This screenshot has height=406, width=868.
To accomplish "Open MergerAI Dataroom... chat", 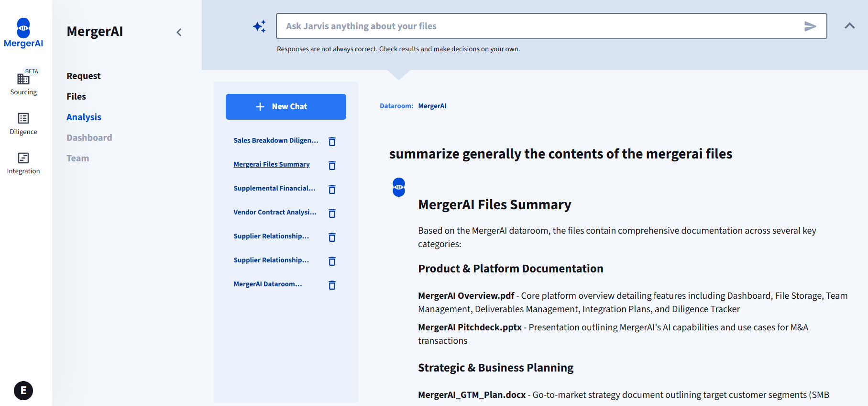I will [268, 284].
